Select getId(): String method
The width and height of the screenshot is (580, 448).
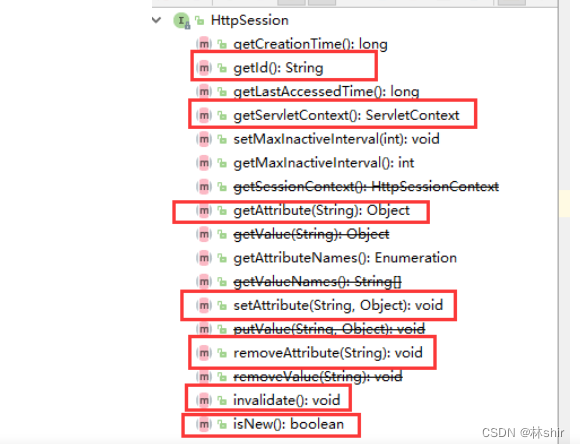(x=278, y=68)
